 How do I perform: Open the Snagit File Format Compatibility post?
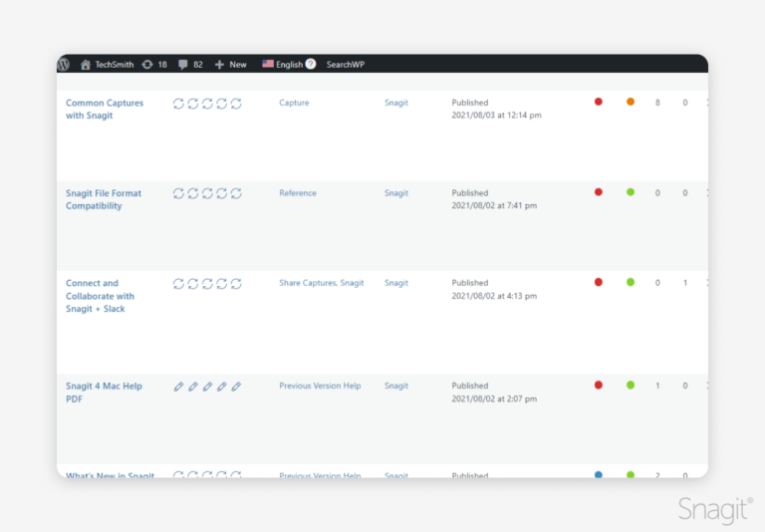(x=104, y=199)
